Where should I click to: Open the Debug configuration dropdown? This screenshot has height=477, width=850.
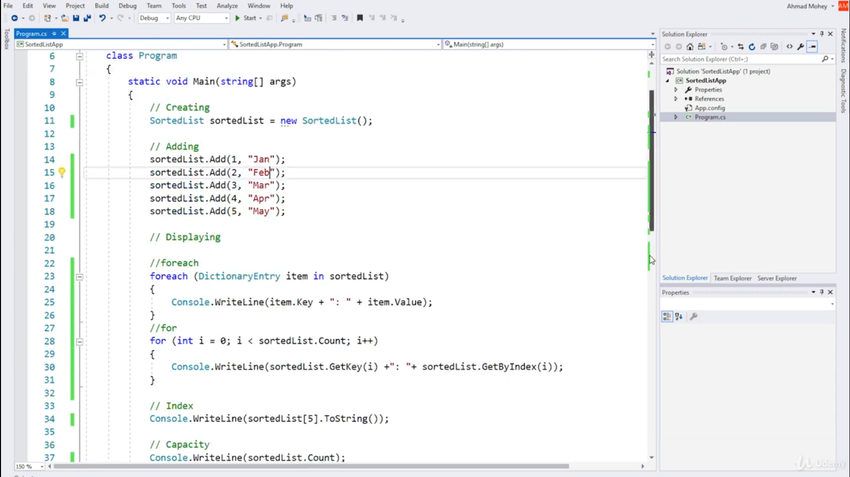pos(154,18)
